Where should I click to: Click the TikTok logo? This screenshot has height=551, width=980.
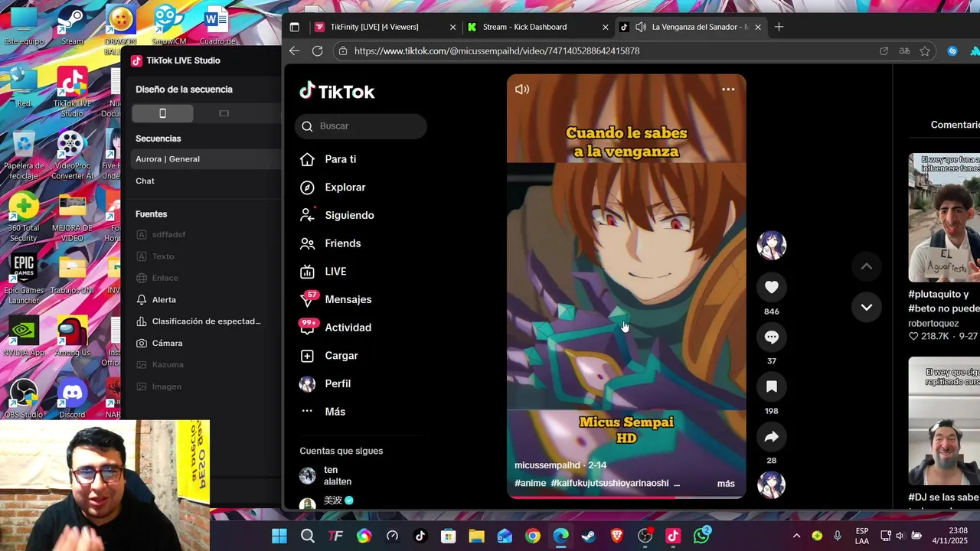[337, 91]
